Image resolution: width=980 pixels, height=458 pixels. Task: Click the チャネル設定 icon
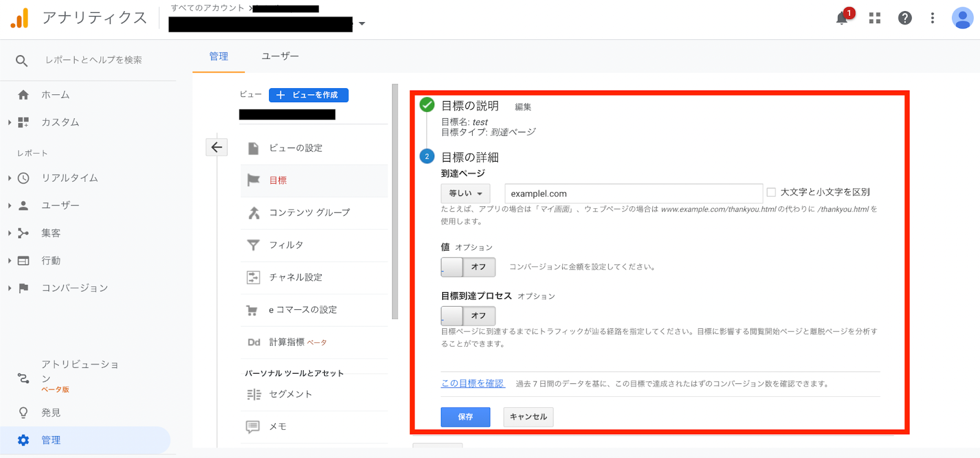pos(253,277)
